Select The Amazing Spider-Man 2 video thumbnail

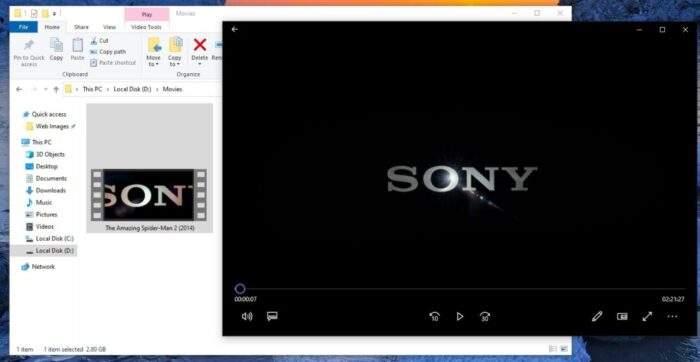(x=149, y=195)
